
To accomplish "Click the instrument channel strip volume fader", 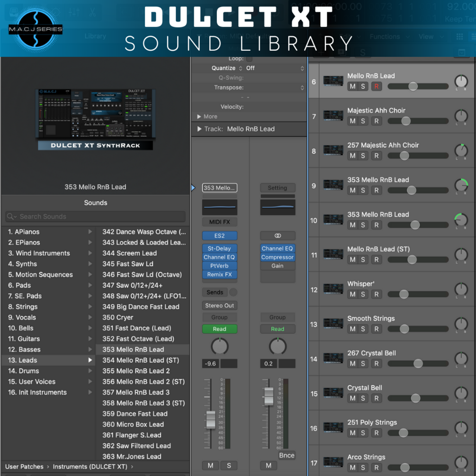I will coord(210,420).
